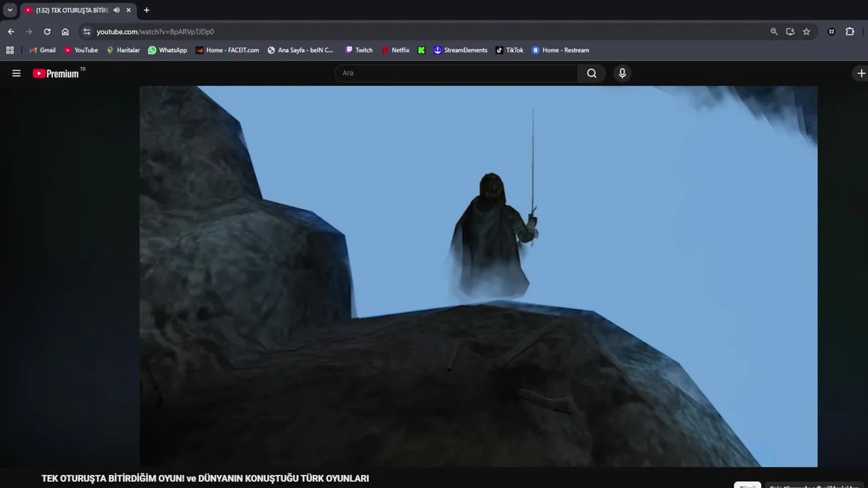
Task: Open the browser home page
Action: click(x=65, y=31)
